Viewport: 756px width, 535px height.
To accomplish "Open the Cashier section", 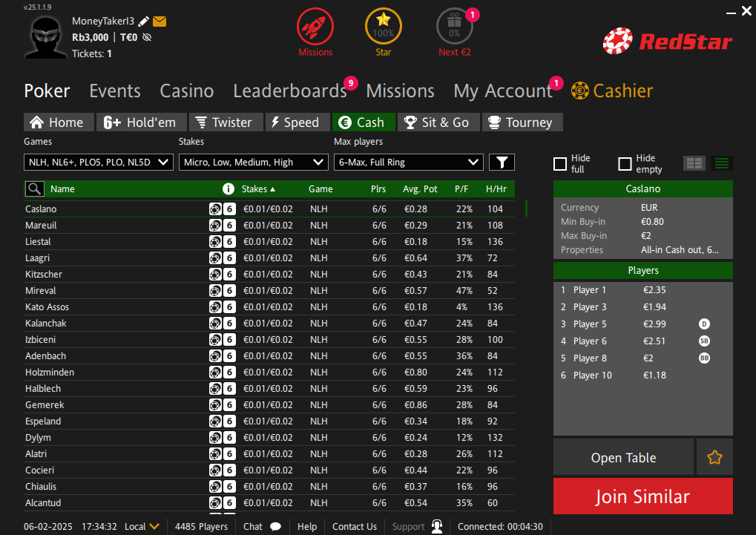I will (612, 91).
